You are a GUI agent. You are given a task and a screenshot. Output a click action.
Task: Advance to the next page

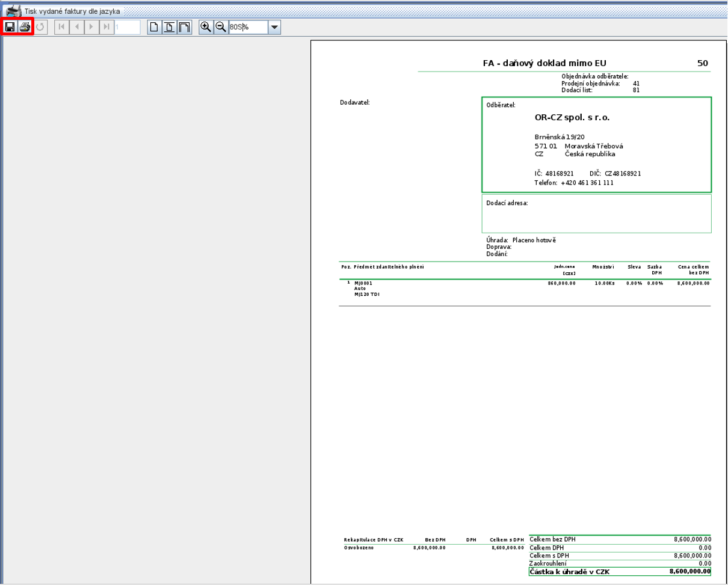[91, 27]
